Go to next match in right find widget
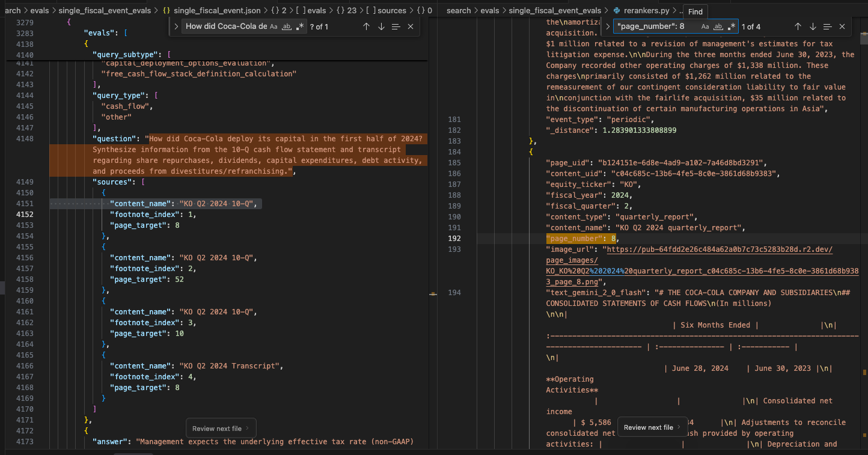Image resolution: width=868 pixels, height=455 pixels. pyautogui.click(x=813, y=26)
